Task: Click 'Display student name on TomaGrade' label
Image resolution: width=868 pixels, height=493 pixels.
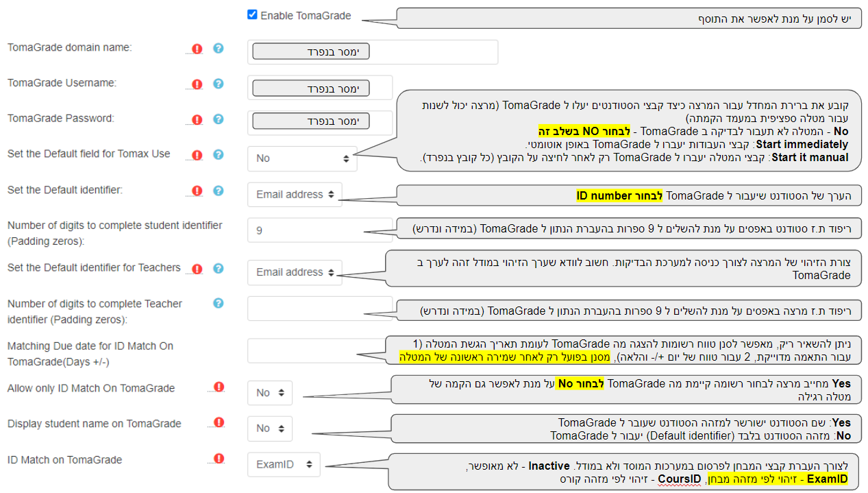Action: pos(94,424)
